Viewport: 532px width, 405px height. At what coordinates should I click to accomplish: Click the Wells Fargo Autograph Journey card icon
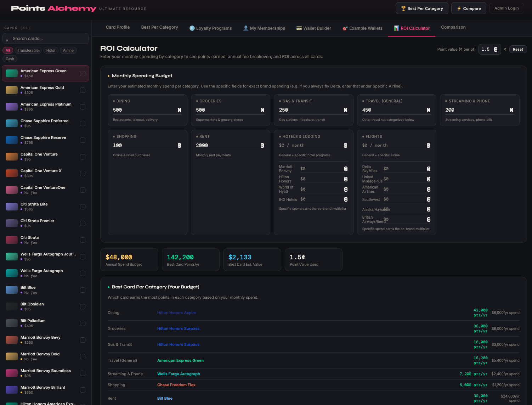pyautogui.click(x=12, y=257)
